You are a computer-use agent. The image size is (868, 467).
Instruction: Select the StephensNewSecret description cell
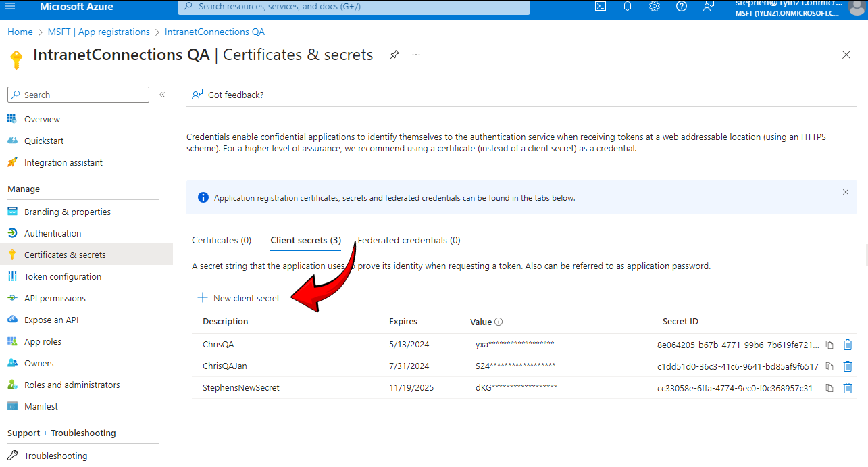click(x=241, y=388)
